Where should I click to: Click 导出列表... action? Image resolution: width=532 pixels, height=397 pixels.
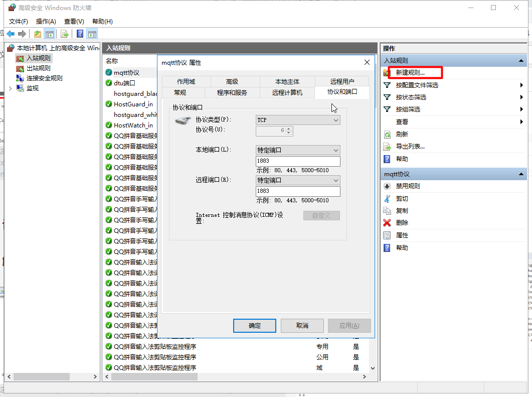click(410, 147)
